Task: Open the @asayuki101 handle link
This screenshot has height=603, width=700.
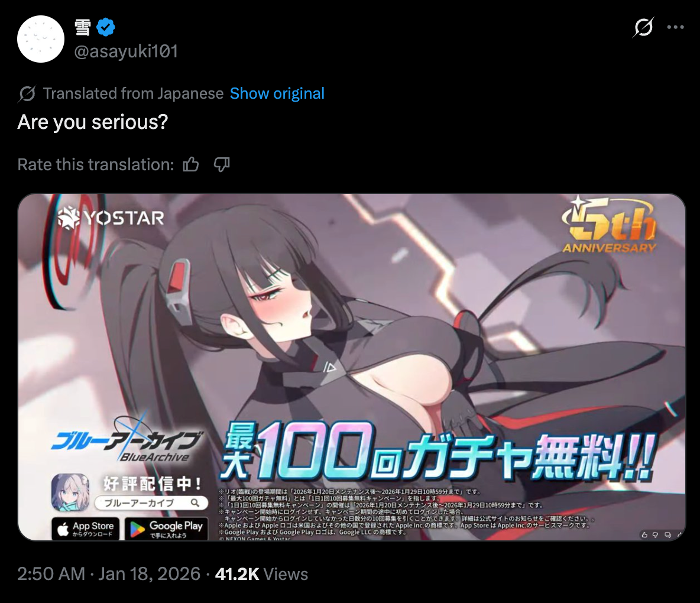Action: click(126, 51)
